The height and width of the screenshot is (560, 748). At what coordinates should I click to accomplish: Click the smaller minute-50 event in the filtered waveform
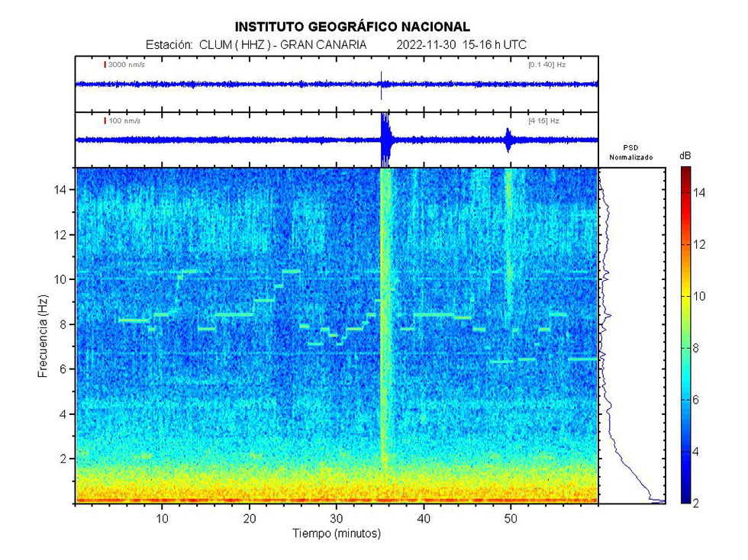pos(508,139)
